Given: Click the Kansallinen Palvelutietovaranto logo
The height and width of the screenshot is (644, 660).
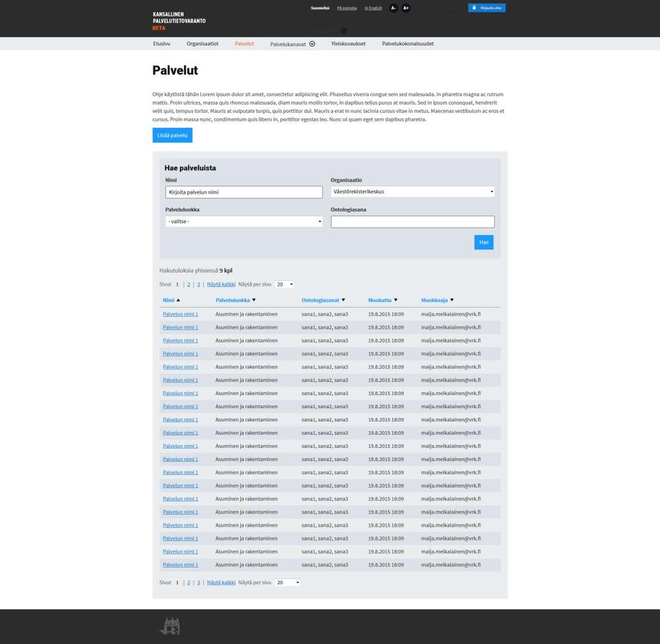Looking at the screenshot, I should pyautogui.click(x=179, y=21).
